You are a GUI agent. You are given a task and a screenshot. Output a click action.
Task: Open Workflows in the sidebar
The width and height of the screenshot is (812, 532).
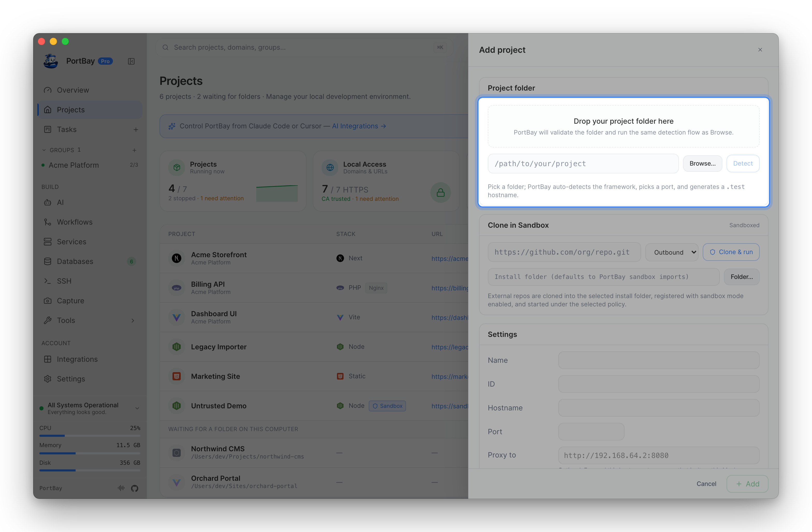tap(89, 222)
